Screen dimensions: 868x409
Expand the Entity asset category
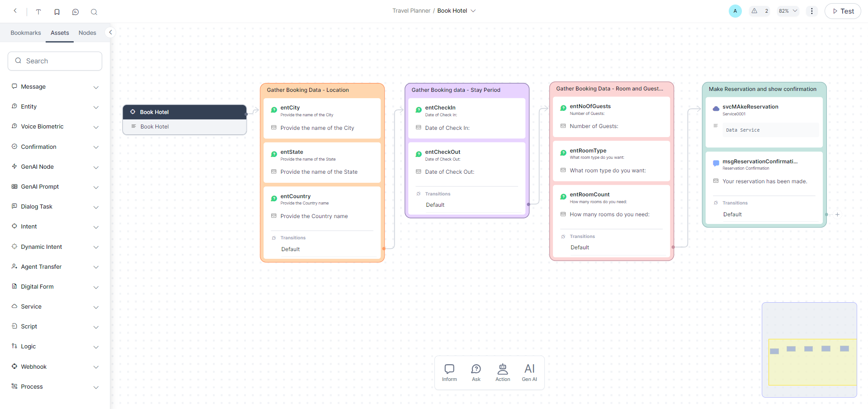click(x=95, y=107)
